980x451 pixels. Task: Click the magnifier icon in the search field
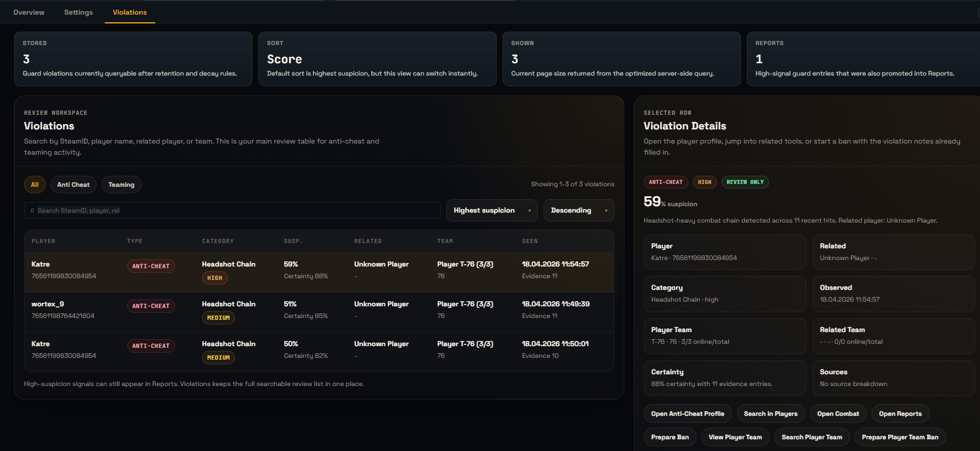32,211
